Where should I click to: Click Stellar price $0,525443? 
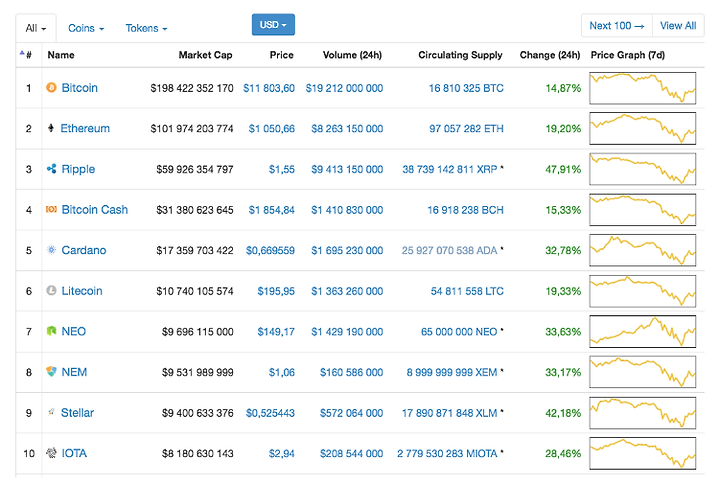(270, 413)
